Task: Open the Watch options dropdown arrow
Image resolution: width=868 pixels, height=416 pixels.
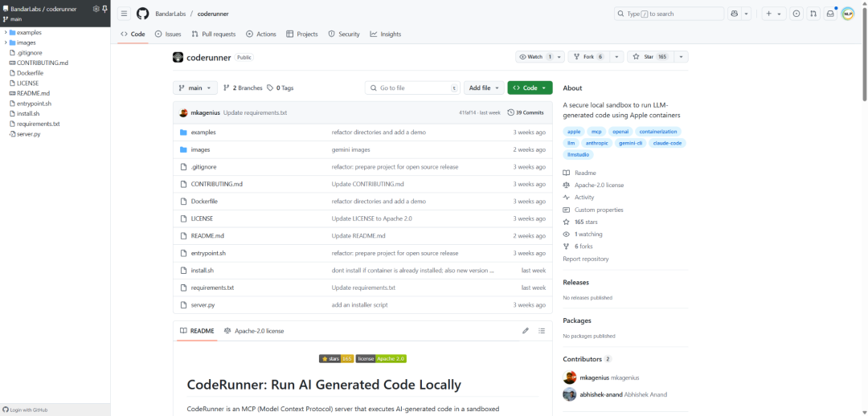Action: point(559,57)
